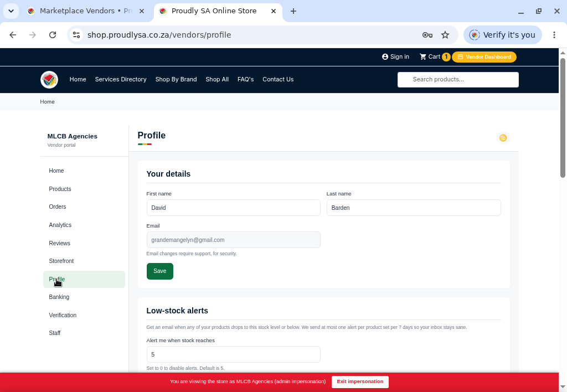567x392 pixels.
Task: Click the Exit impersonation button
Action: pyautogui.click(x=360, y=382)
